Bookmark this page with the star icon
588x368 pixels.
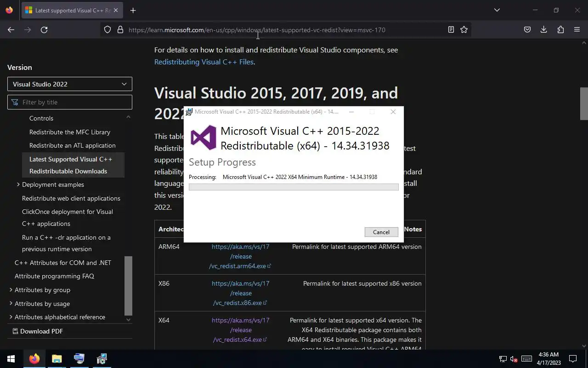click(x=464, y=29)
